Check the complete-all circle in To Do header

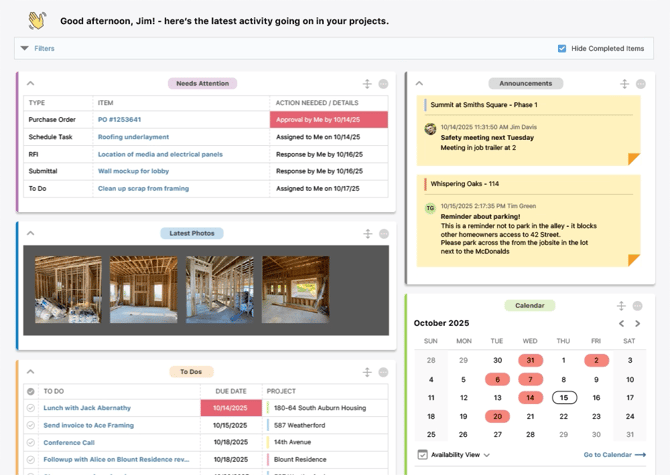click(x=31, y=391)
